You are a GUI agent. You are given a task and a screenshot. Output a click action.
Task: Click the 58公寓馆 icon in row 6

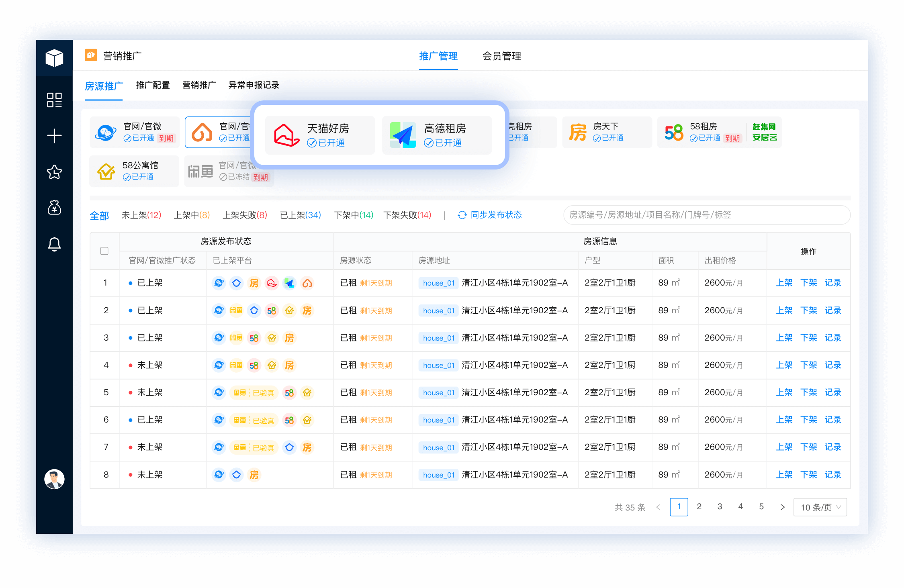point(307,420)
